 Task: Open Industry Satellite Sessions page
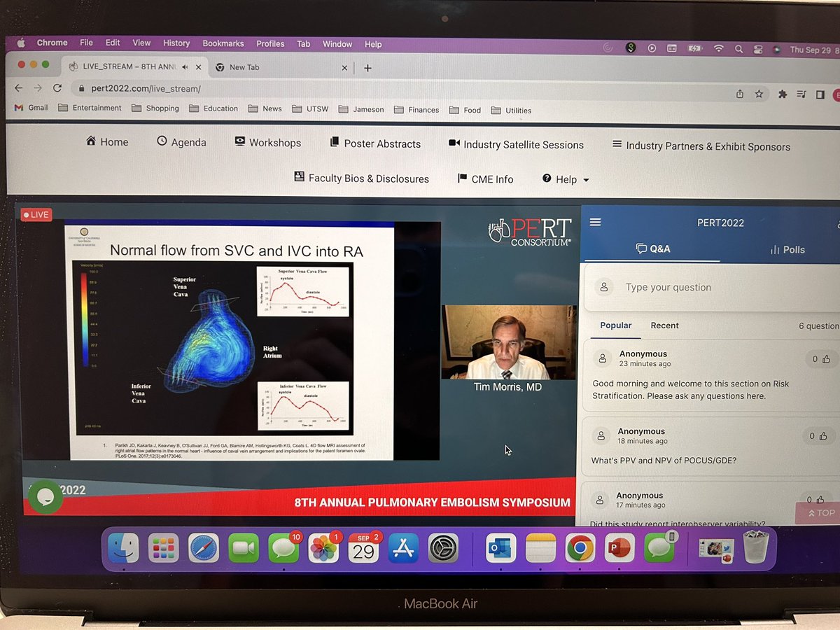pyautogui.click(x=516, y=144)
